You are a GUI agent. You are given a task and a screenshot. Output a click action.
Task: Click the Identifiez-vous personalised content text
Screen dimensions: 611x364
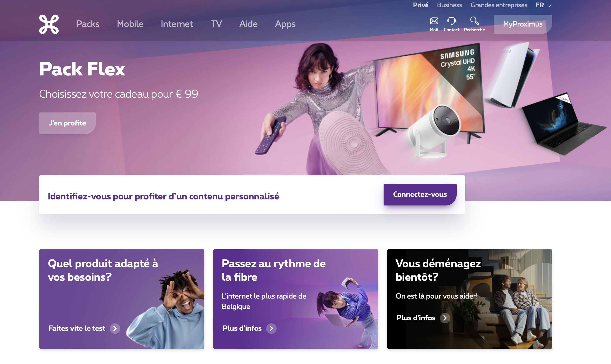pyautogui.click(x=163, y=196)
